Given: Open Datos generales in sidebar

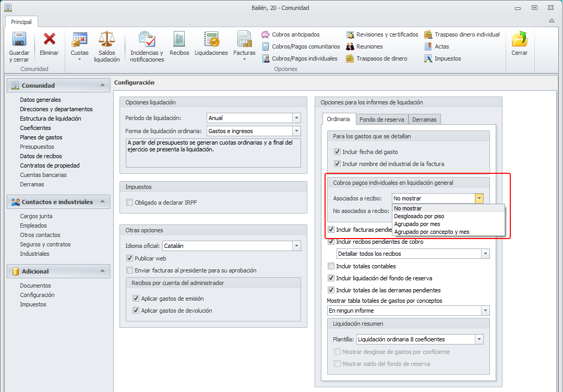Looking at the screenshot, I should pos(40,100).
